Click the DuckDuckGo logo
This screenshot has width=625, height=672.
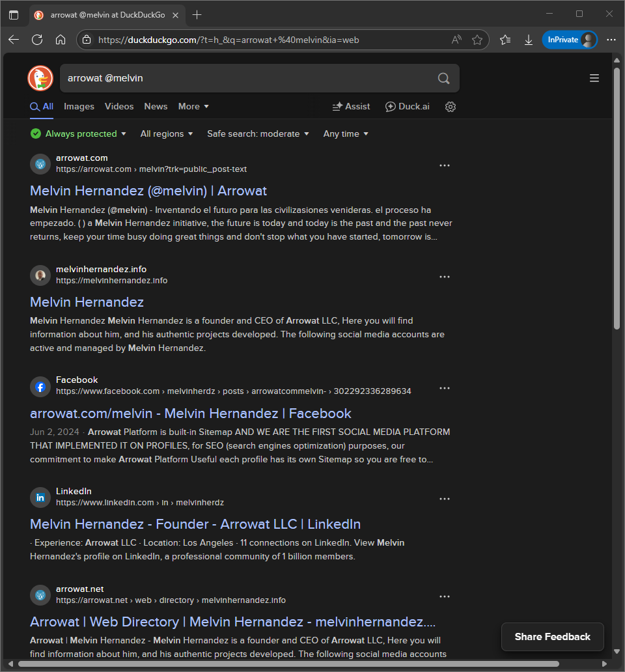click(x=40, y=78)
